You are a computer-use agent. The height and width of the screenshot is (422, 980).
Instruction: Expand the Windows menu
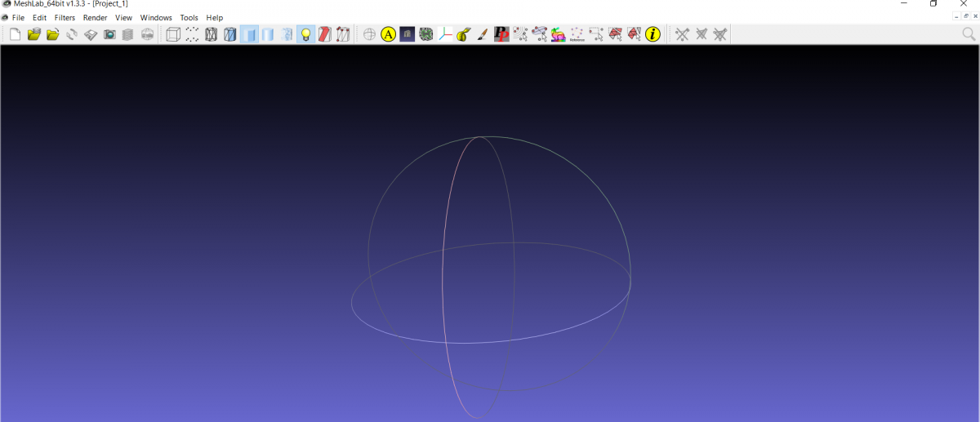coord(156,18)
